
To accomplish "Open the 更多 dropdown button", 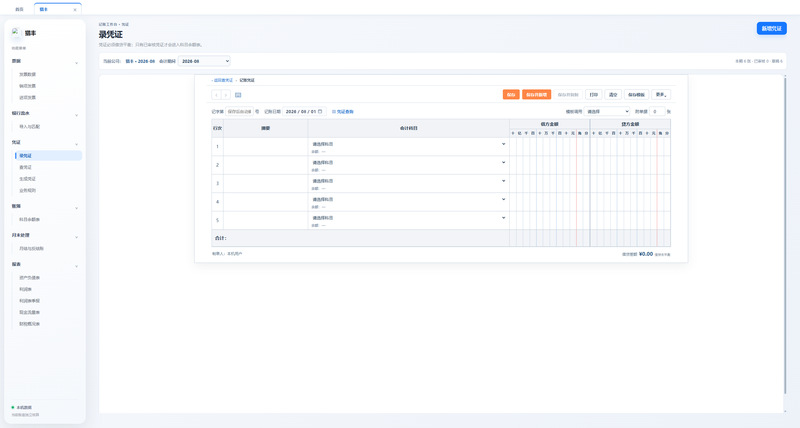I will [661, 95].
